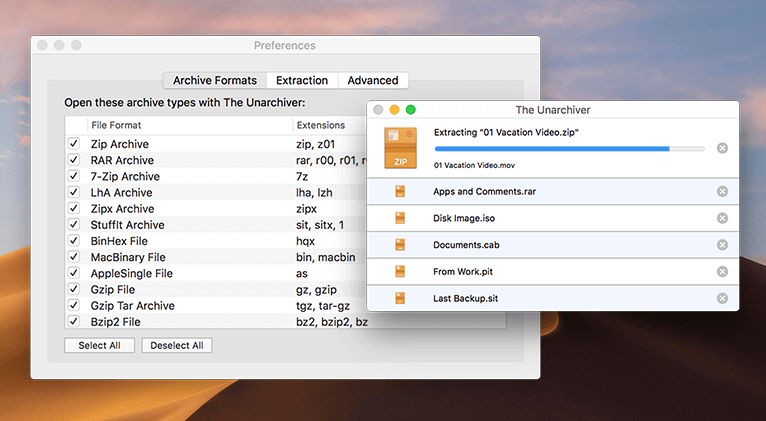This screenshot has height=421, width=766.
Task: Toggle the MacBinary File checkbox
Action: tap(74, 256)
